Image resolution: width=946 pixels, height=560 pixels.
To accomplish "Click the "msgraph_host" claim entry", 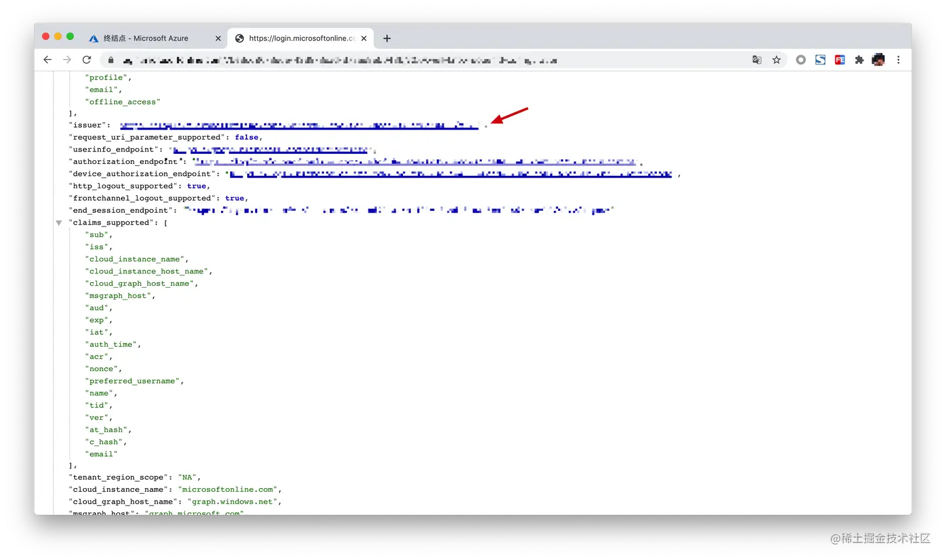I will point(118,296).
